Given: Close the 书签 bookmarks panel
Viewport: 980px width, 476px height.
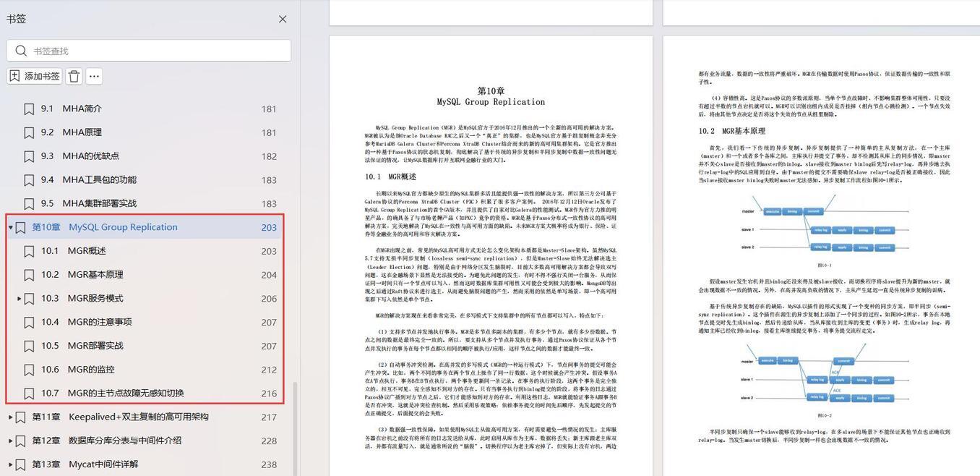Looking at the screenshot, I should pos(283,20).
